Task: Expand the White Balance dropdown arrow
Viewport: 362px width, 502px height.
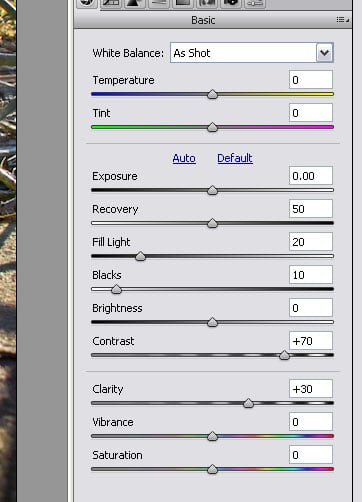Action: coord(324,53)
